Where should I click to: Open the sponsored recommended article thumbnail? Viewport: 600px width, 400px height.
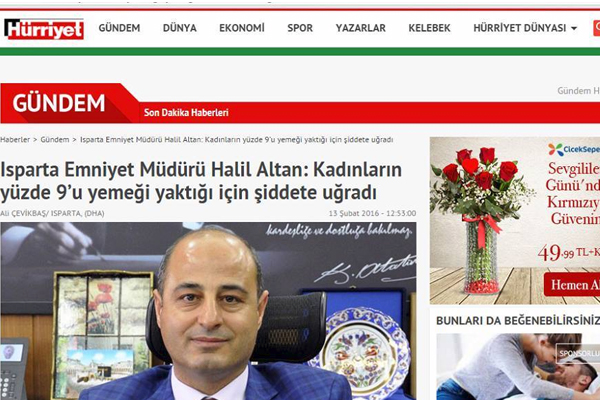tap(518, 366)
